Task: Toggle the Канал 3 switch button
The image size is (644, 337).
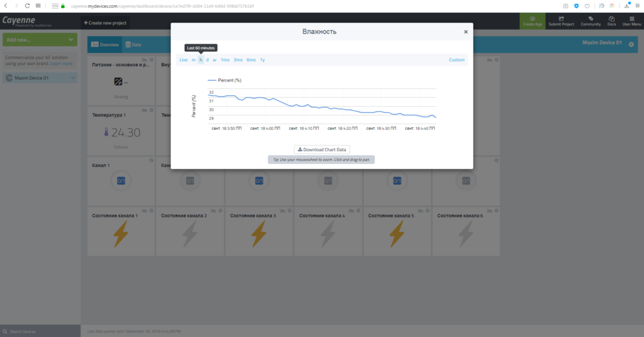Action: 259,181
